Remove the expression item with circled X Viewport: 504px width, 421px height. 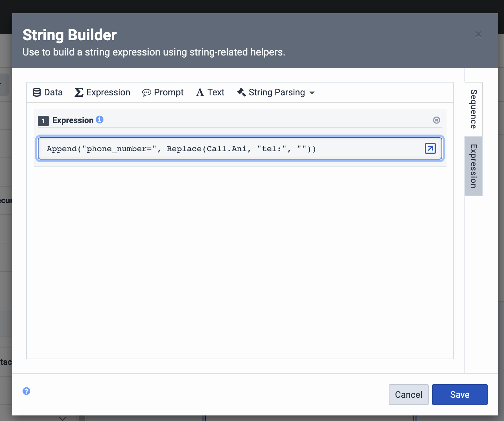(x=437, y=120)
